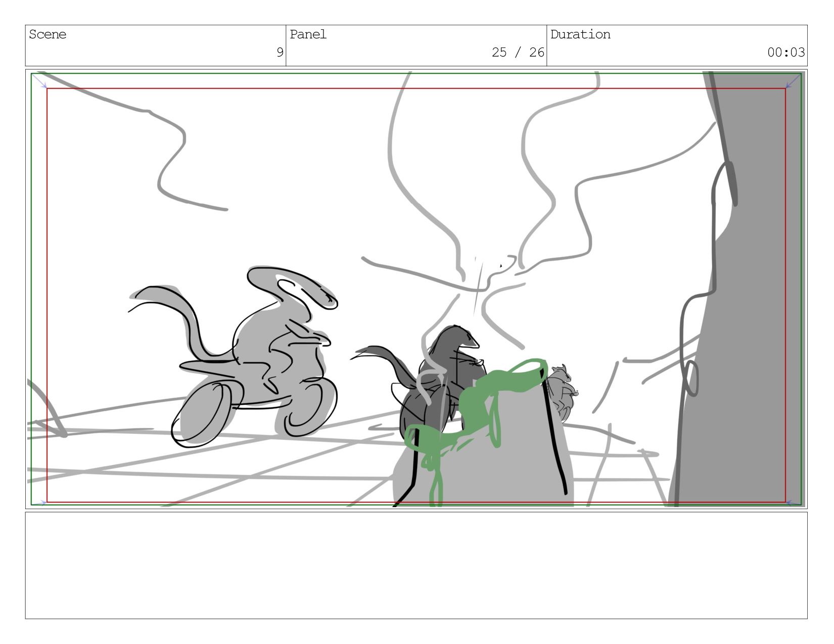Click the storyboard panel drawing
The width and height of the screenshot is (834, 644).
coord(416,289)
